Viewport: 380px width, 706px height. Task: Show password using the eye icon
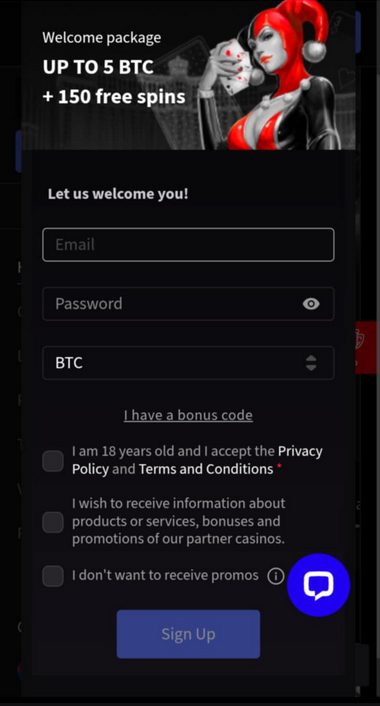click(311, 304)
